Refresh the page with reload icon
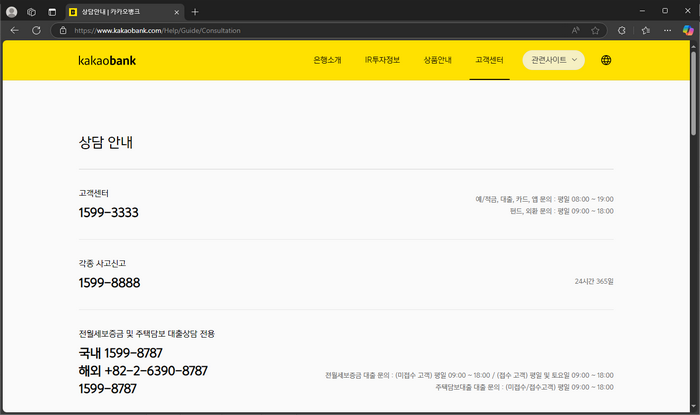The image size is (700, 415). pos(36,30)
